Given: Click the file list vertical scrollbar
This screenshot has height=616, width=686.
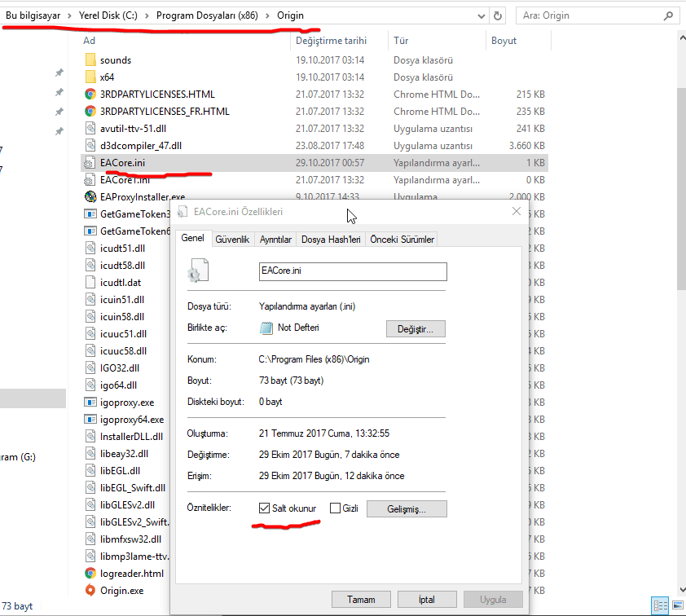Looking at the screenshot, I should point(681,188).
